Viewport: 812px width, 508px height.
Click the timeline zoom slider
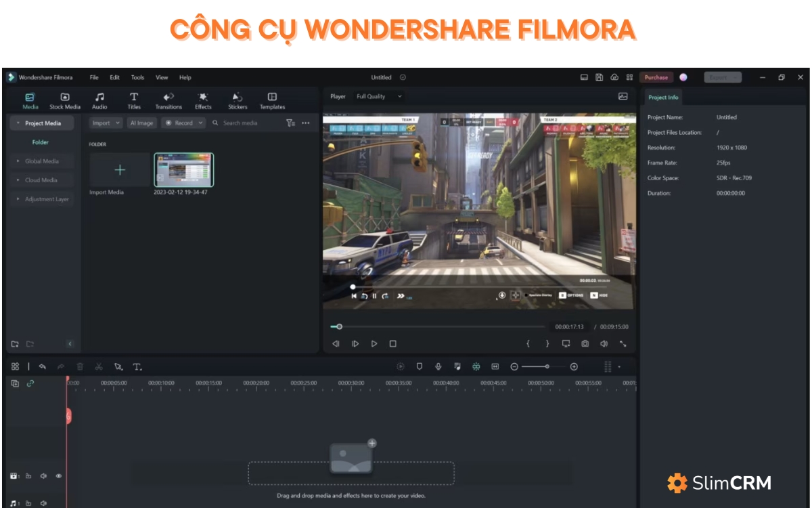(x=544, y=366)
